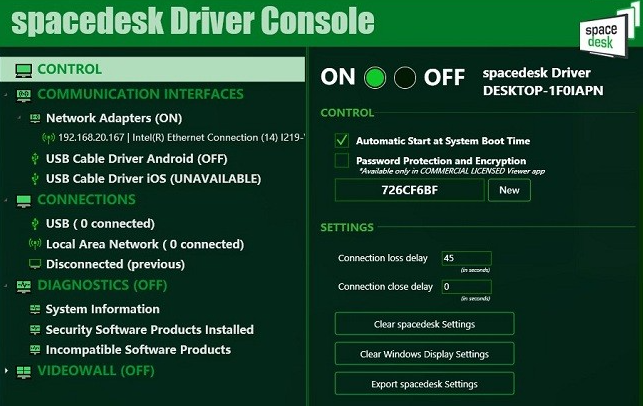Viewport: 643px width, 406px height.
Task: Open System Information entry
Action: (x=103, y=309)
